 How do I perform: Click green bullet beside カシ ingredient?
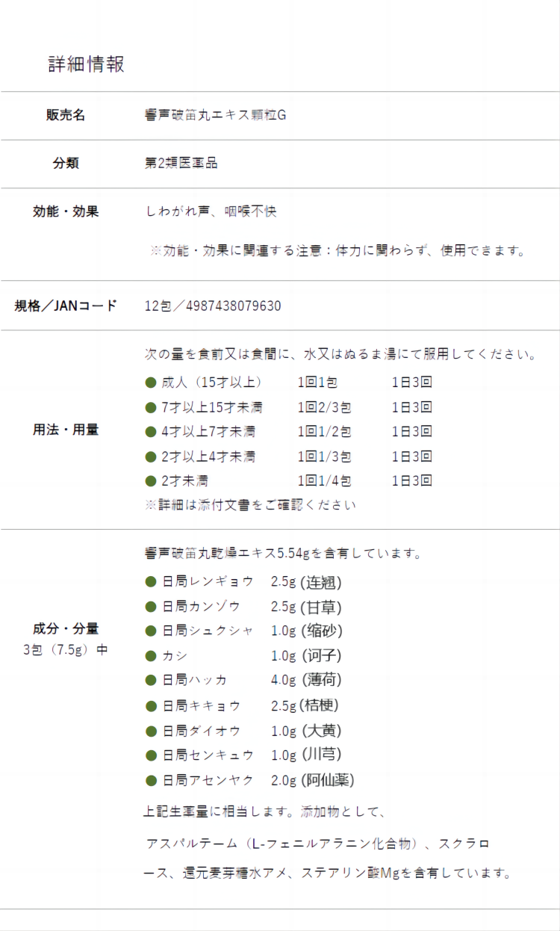click(x=150, y=656)
